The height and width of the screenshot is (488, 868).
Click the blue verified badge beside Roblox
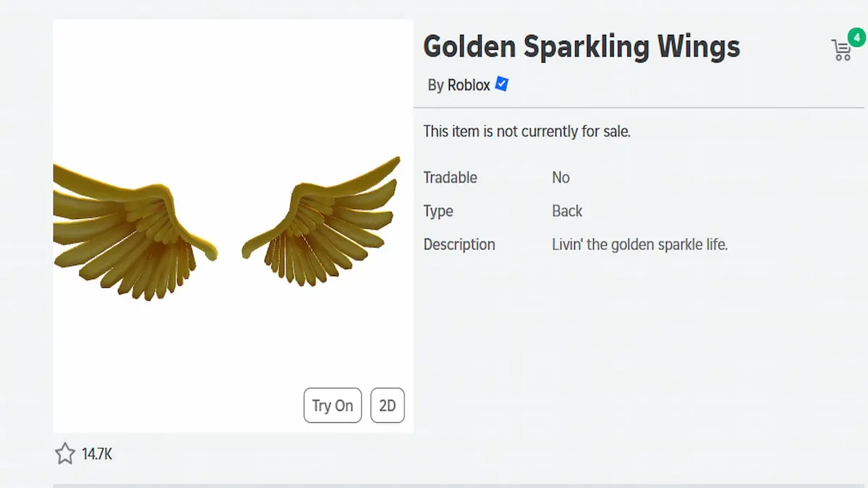click(x=501, y=85)
